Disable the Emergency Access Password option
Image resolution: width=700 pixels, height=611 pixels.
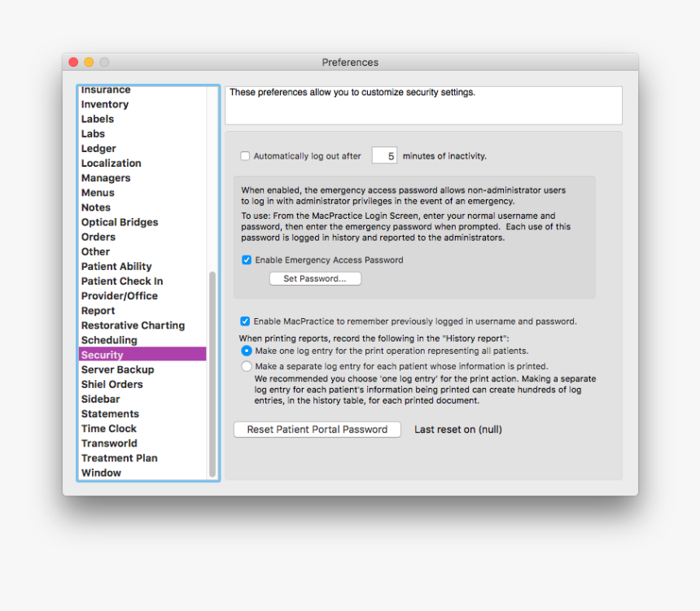[246, 260]
